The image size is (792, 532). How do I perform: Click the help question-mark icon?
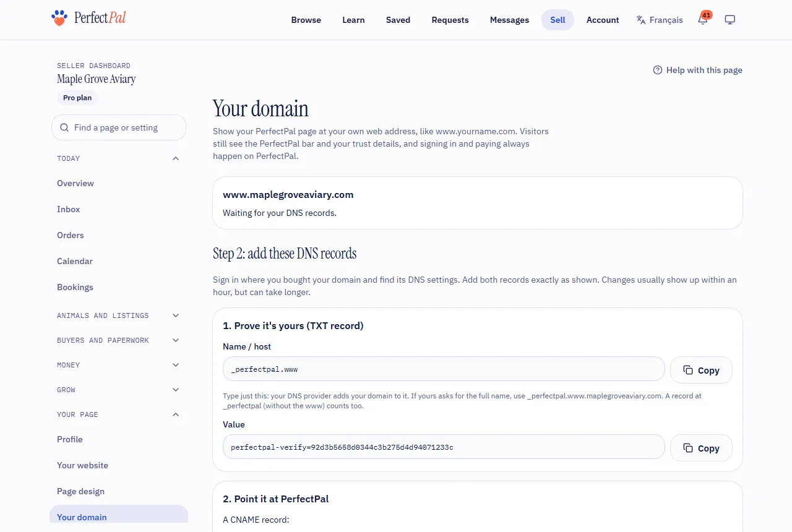coord(658,70)
